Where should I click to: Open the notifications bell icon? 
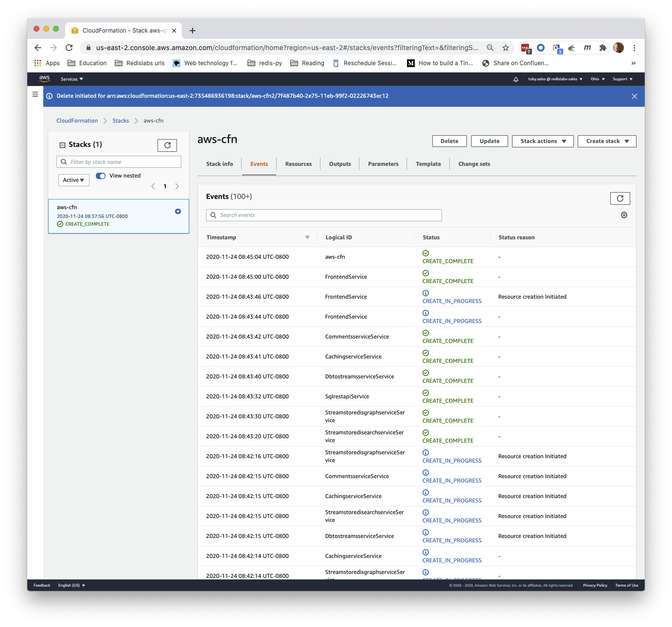tap(516, 79)
